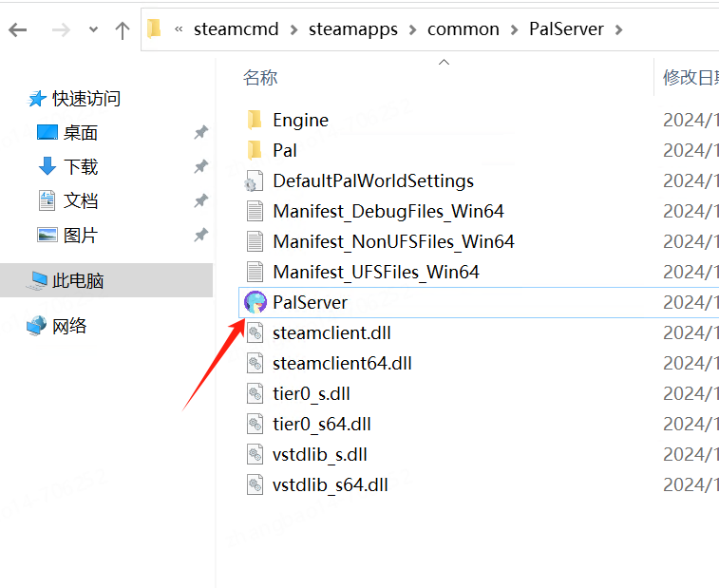Select vstdlib_s.dll file

coord(320,454)
